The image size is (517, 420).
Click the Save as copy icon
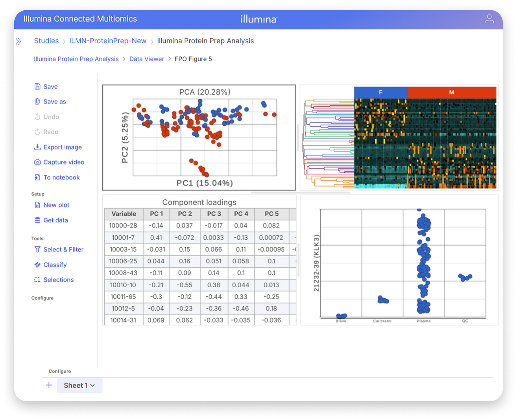(37, 102)
